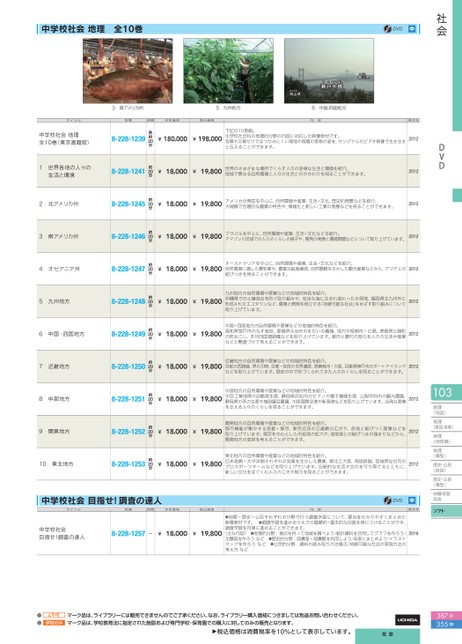Open the greenhouse thumbnail for 九州地方
The width and height of the screenshot is (462, 644).
[x=228, y=71]
